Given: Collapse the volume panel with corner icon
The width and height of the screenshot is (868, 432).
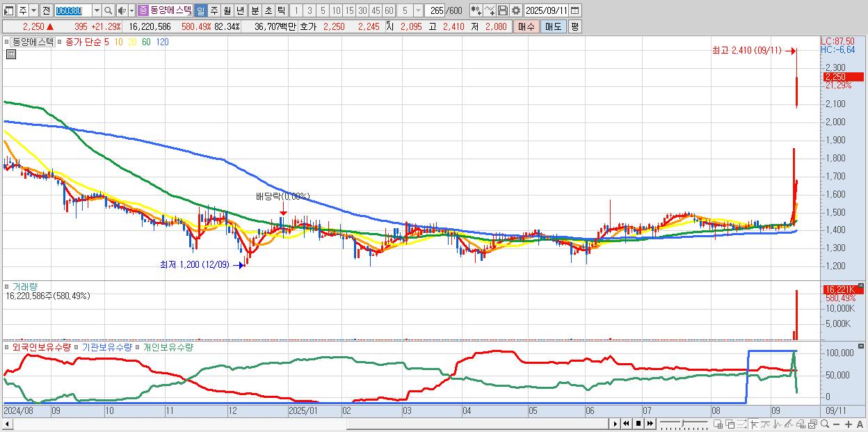Looking at the screenshot, I should click(x=861, y=286).
